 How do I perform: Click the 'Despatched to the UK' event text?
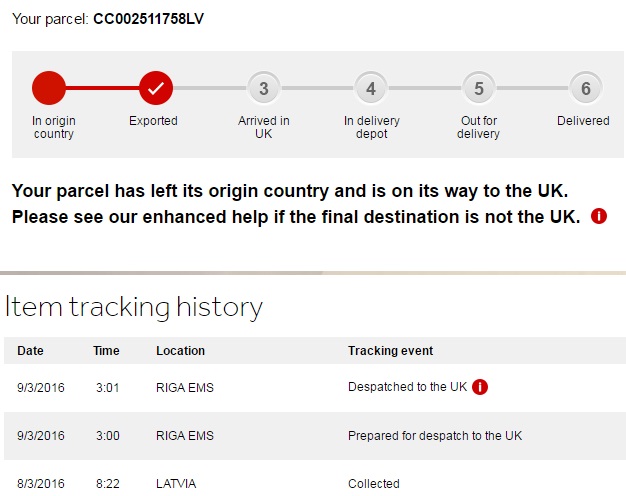point(407,387)
